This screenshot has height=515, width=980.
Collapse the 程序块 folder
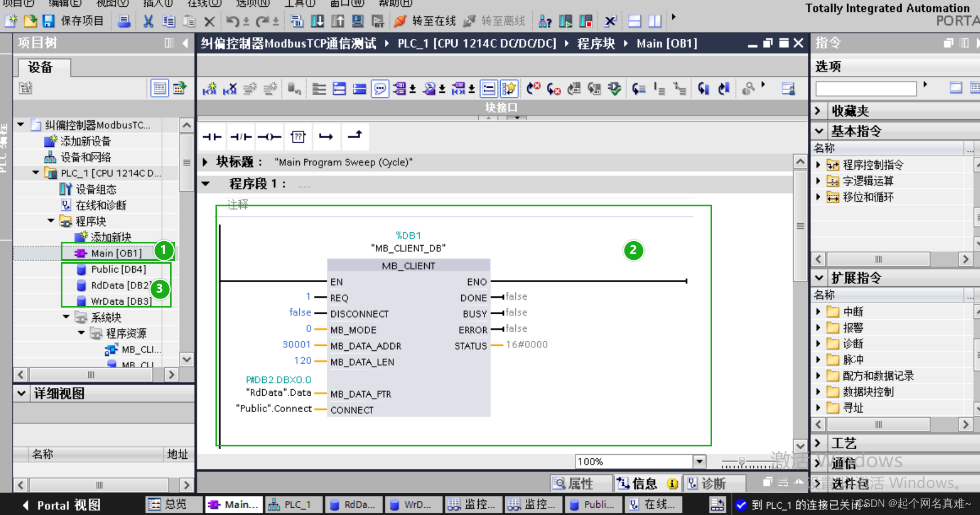coord(51,220)
